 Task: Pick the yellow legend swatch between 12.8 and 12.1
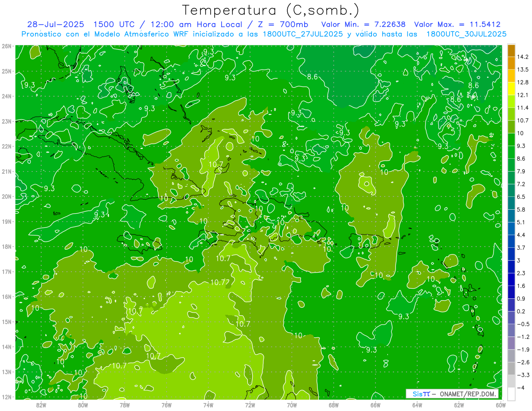[x=511, y=89]
